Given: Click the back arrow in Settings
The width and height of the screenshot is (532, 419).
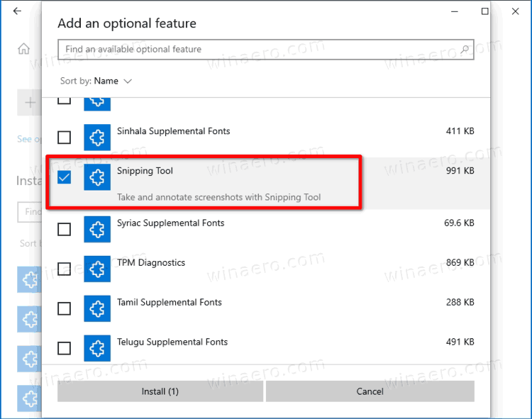Looking at the screenshot, I should click(17, 12).
